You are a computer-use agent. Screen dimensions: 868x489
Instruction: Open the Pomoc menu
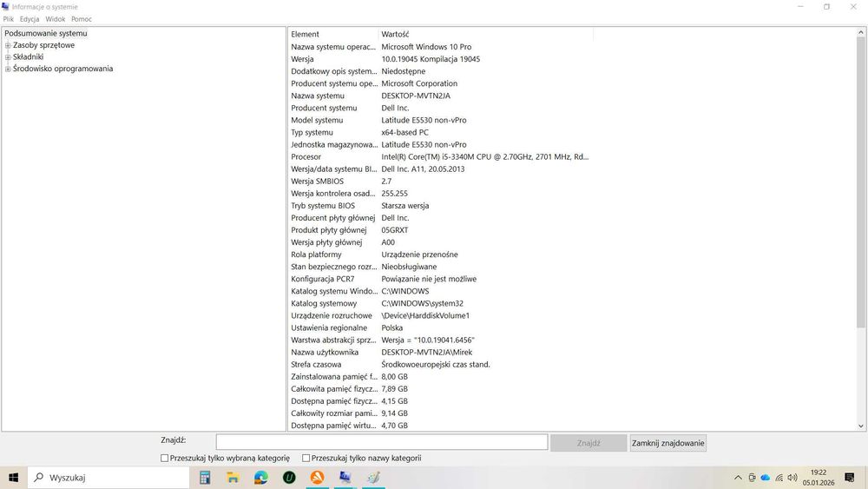(x=82, y=19)
